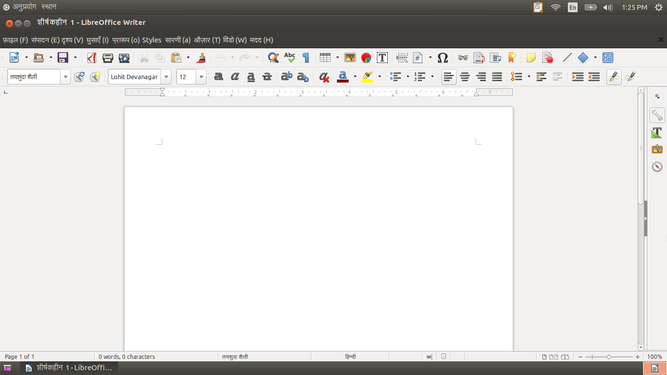Click the Print icon
667x375 pixels.
tap(108, 57)
